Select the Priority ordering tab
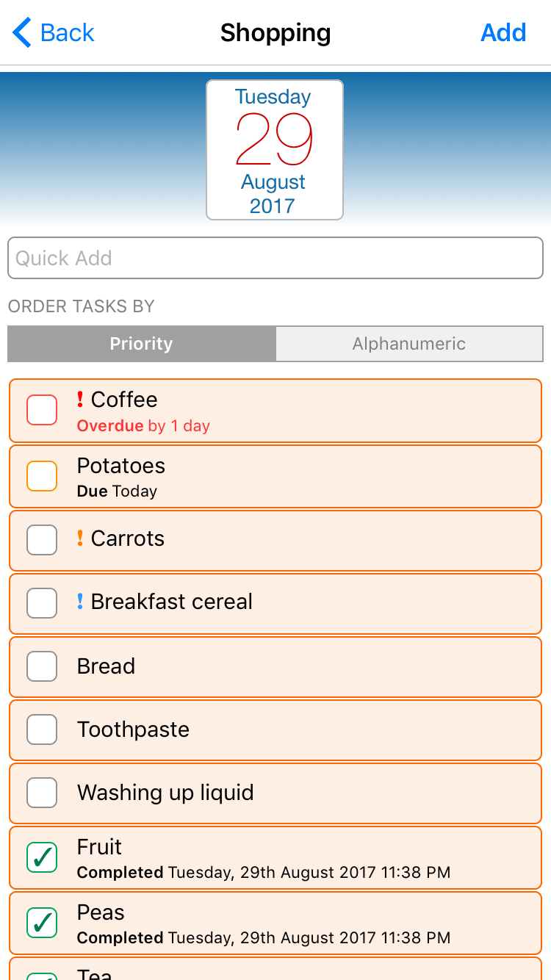Image resolution: width=551 pixels, height=980 pixels. click(x=142, y=344)
